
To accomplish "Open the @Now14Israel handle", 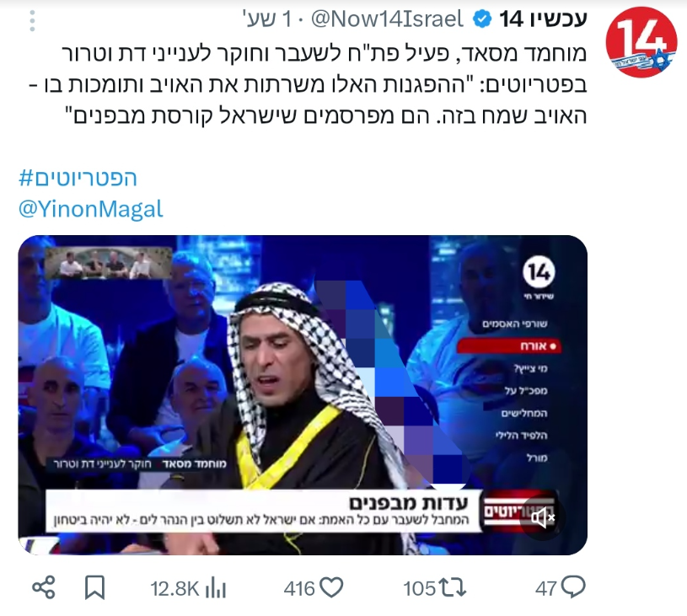I will pyautogui.click(x=387, y=19).
